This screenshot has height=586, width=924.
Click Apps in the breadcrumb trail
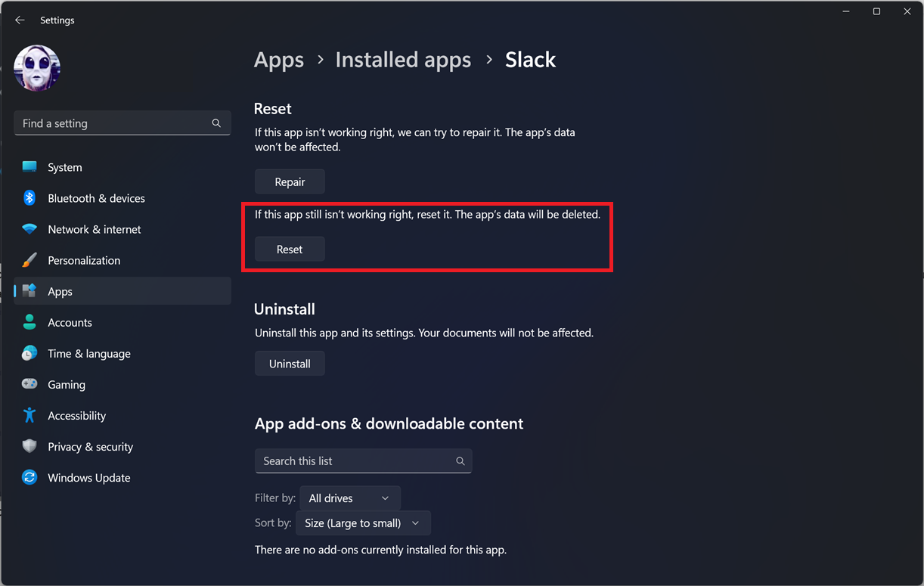tap(278, 60)
